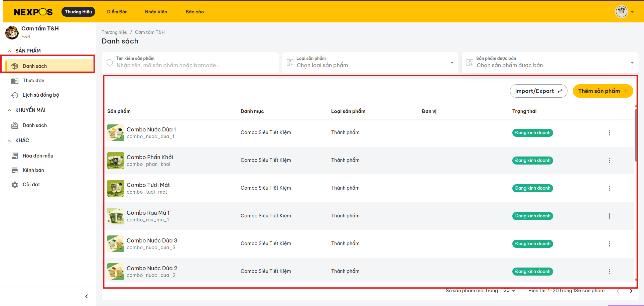Click the Combo Nước Dừa 3 product name
Image resolution: width=644 pixels, height=306 pixels.
pos(152,240)
